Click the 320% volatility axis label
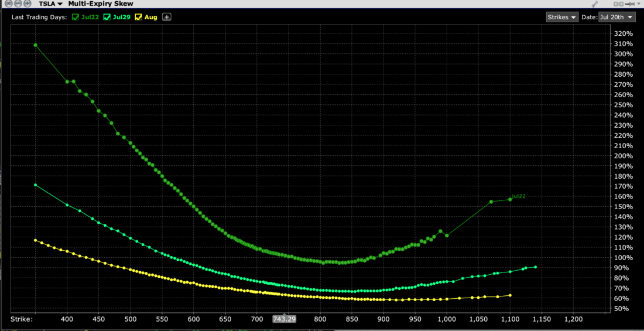Image resolution: width=644 pixels, height=331 pixels. (x=624, y=34)
